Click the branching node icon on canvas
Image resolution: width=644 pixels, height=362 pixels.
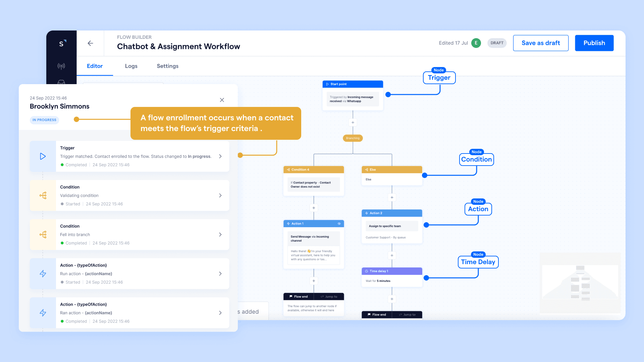[x=353, y=137]
